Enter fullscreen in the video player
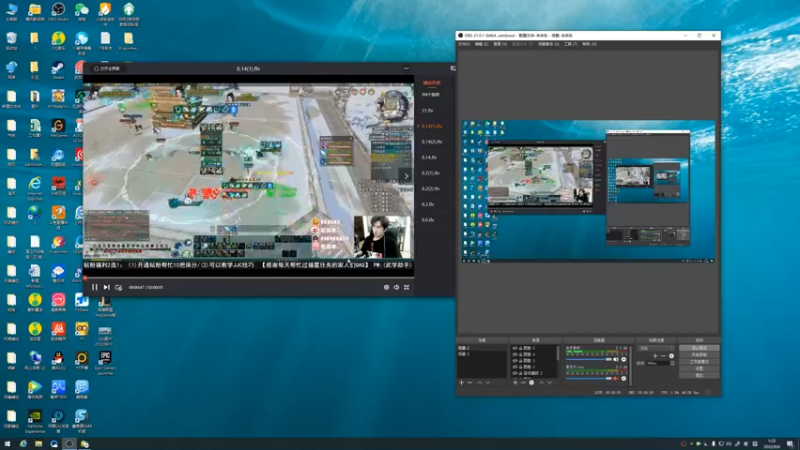 point(407,288)
